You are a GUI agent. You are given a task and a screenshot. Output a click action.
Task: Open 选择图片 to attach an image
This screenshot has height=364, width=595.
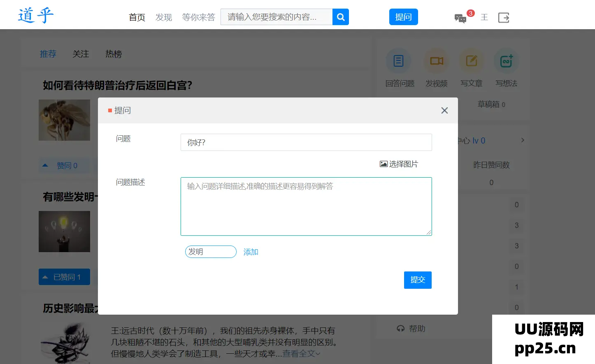pyautogui.click(x=398, y=164)
